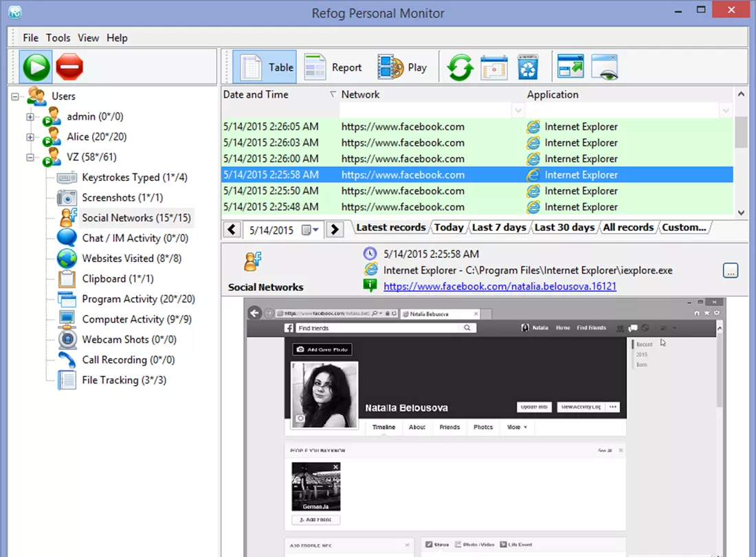Screen dimensions: 756x557
Task: Open the File menu
Action: pos(30,38)
